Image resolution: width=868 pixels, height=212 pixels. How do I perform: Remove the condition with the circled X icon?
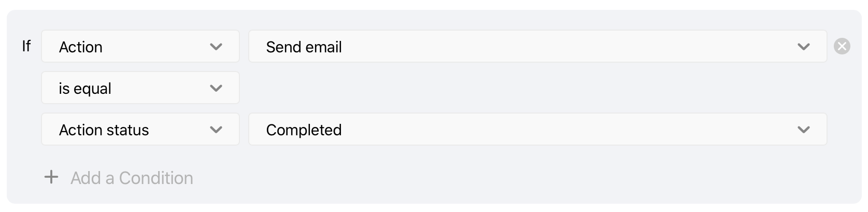click(x=842, y=47)
